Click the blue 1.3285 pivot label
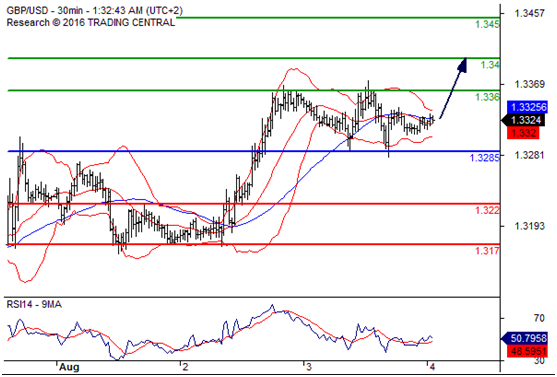Image resolution: width=557 pixels, height=377 pixels. coord(485,157)
